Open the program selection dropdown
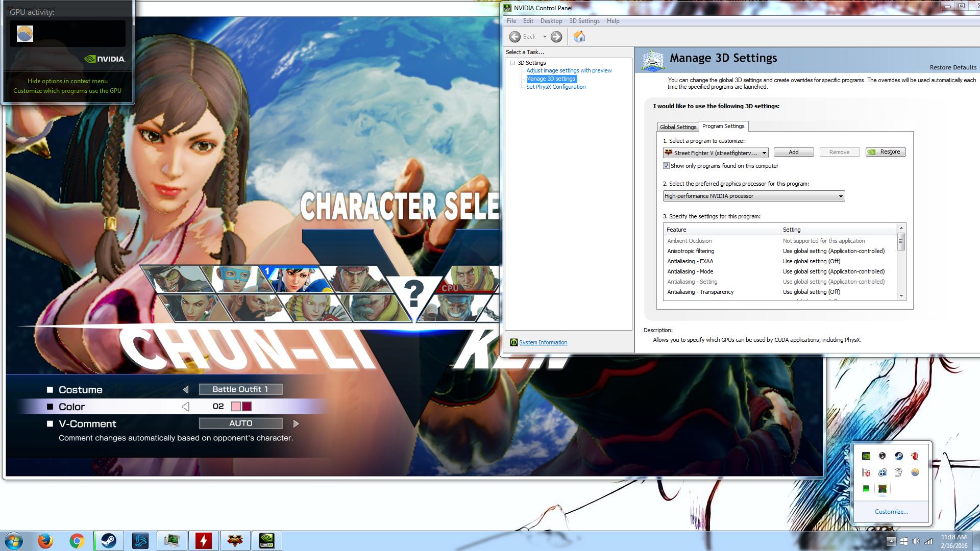980x551 pixels. click(716, 153)
